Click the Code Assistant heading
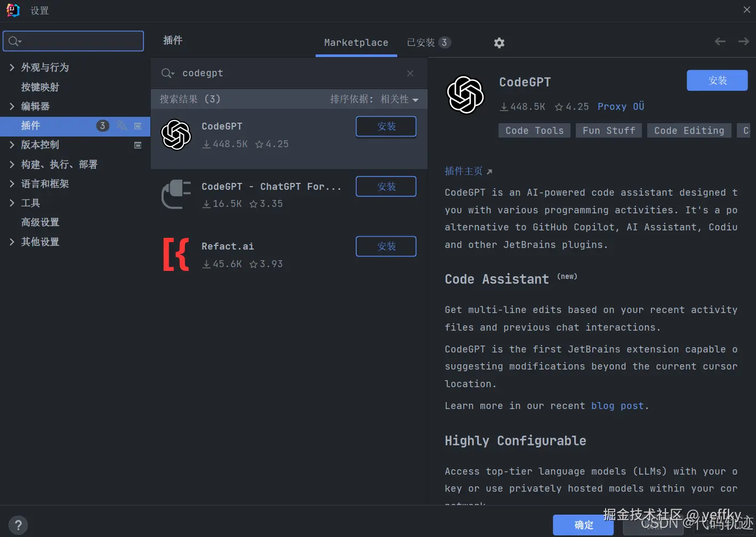Viewport: 756px width, 537px height. 497,279
